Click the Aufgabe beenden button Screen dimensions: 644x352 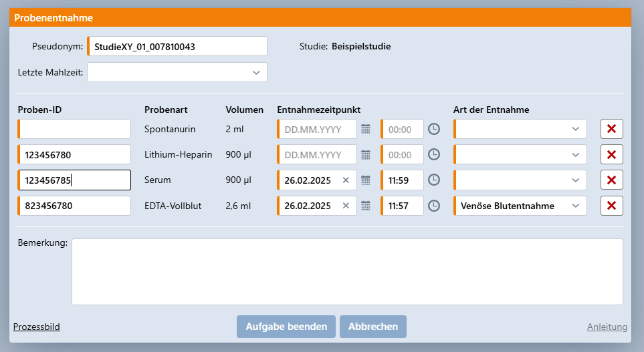286,327
